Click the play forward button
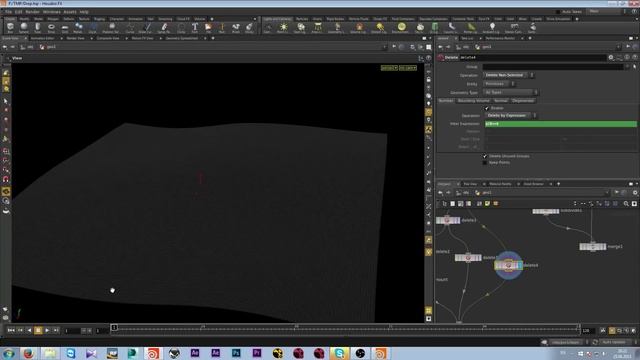Viewport: 640px width, 360px height. click(47, 330)
